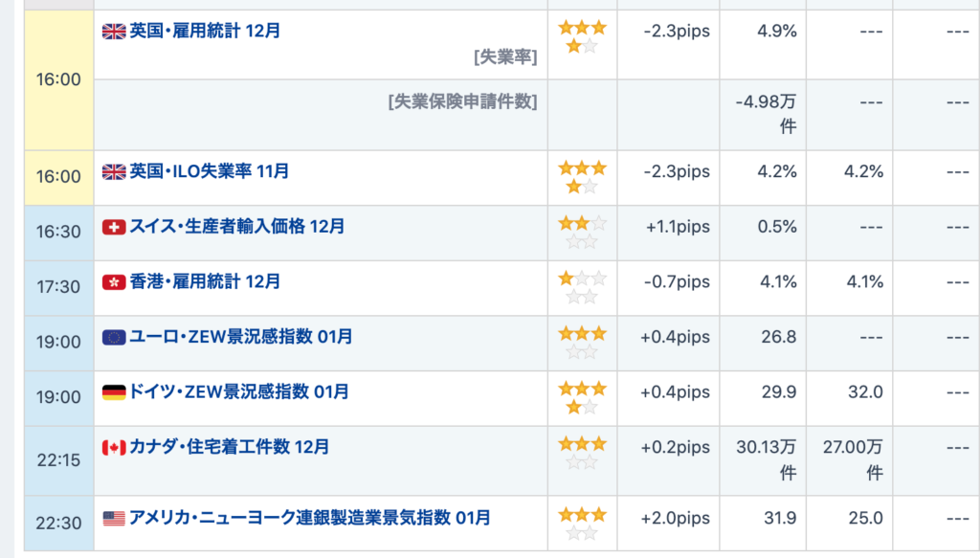This screenshot has width=980, height=558.
Task: Click the 22:30 time cell
Action: (x=58, y=523)
